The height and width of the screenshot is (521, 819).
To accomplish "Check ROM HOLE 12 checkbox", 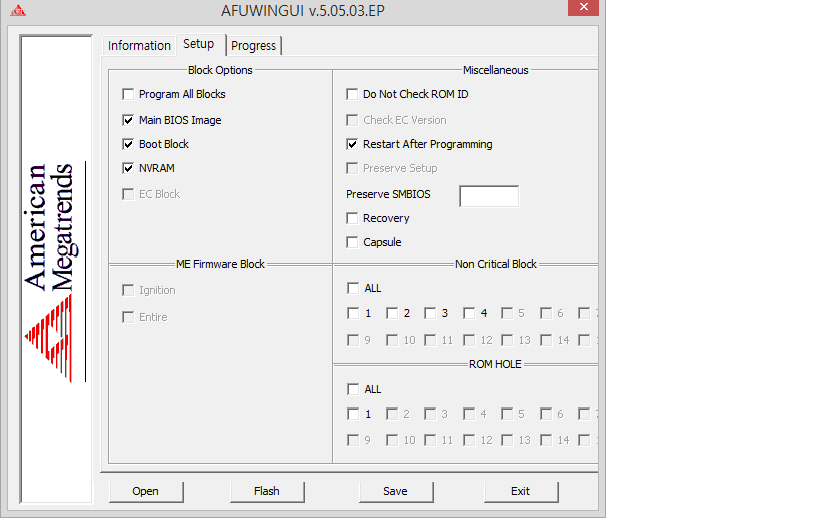I will (469, 441).
